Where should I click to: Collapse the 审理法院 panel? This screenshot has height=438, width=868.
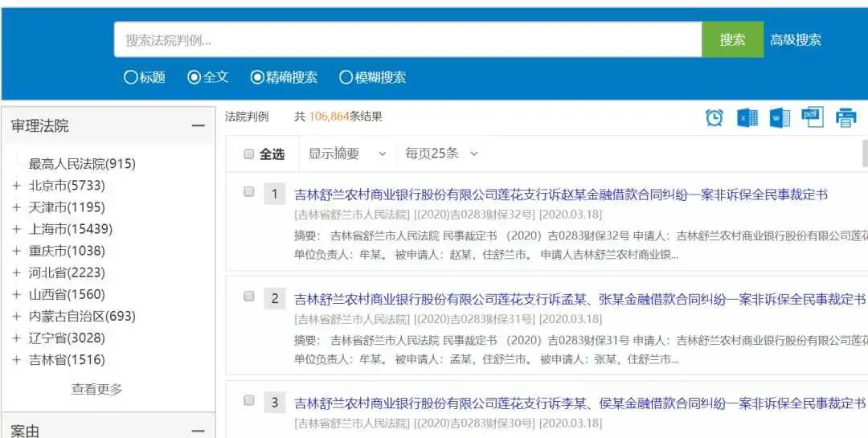199,126
